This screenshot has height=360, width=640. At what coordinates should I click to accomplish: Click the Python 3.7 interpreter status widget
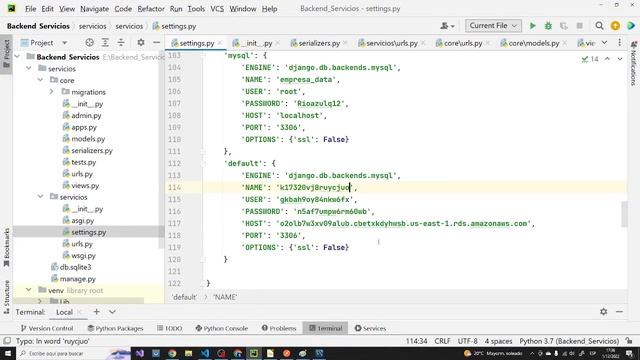(x=569, y=341)
